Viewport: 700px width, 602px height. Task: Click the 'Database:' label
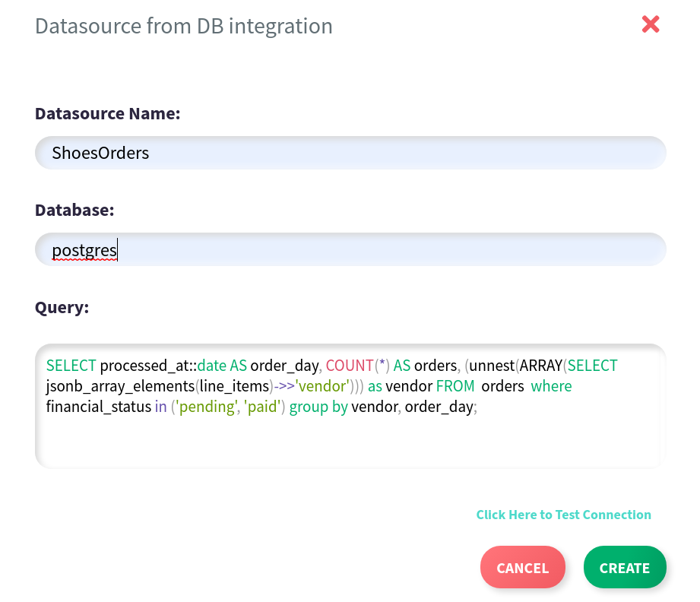[x=74, y=211]
